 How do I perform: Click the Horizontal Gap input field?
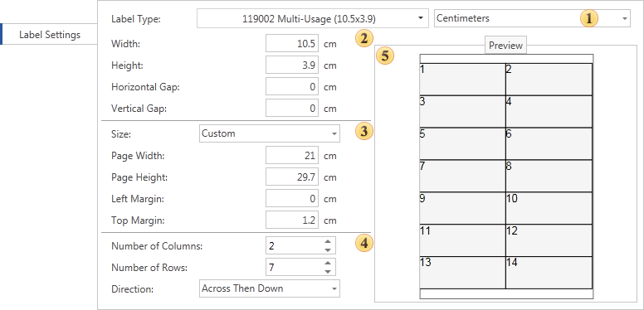(x=292, y=87)
